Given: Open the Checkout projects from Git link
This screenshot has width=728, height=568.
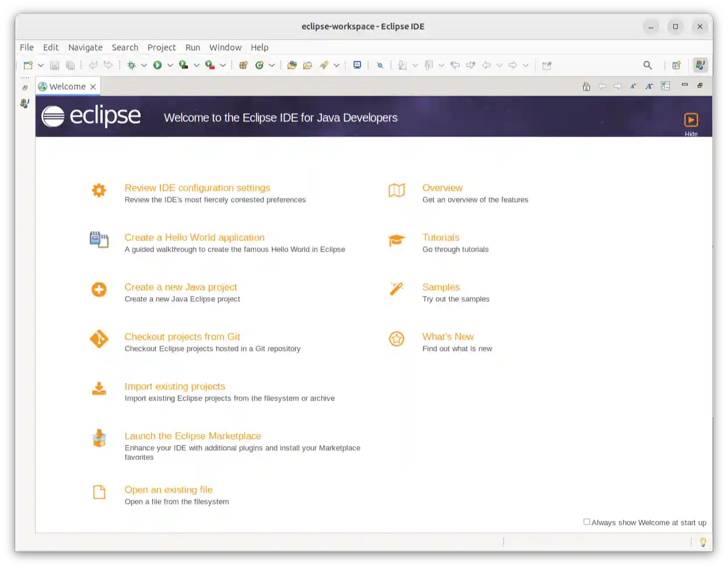Looking at the screenshot, I should point(182,337).
